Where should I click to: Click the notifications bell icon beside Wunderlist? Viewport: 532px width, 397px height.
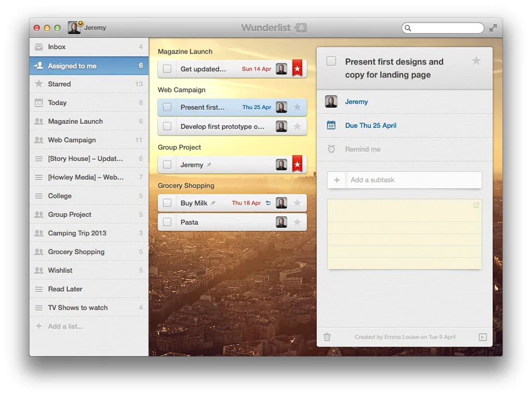301,28
